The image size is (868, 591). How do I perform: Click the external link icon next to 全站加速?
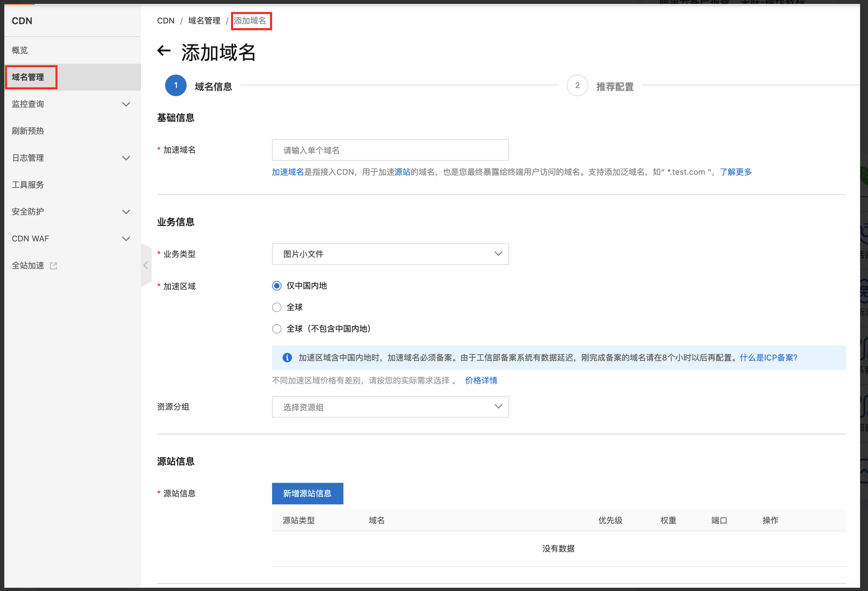pyautogui.click(x=53, y=266)
